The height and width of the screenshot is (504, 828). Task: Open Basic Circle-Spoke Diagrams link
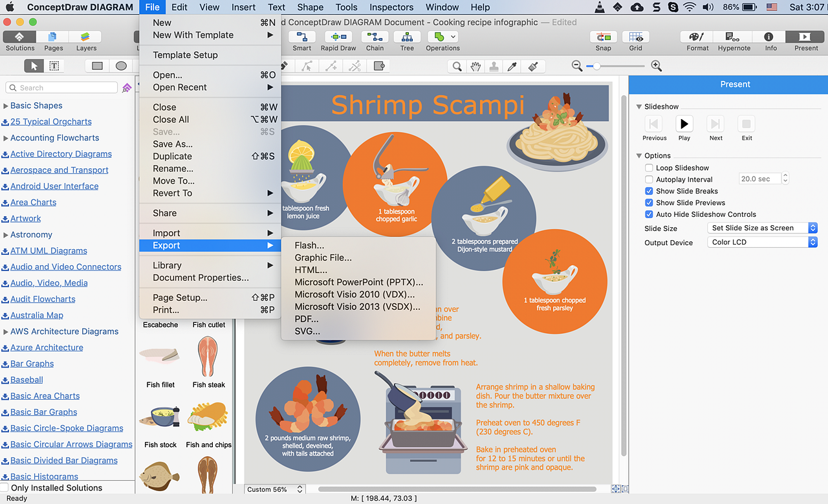pos(67,428)
